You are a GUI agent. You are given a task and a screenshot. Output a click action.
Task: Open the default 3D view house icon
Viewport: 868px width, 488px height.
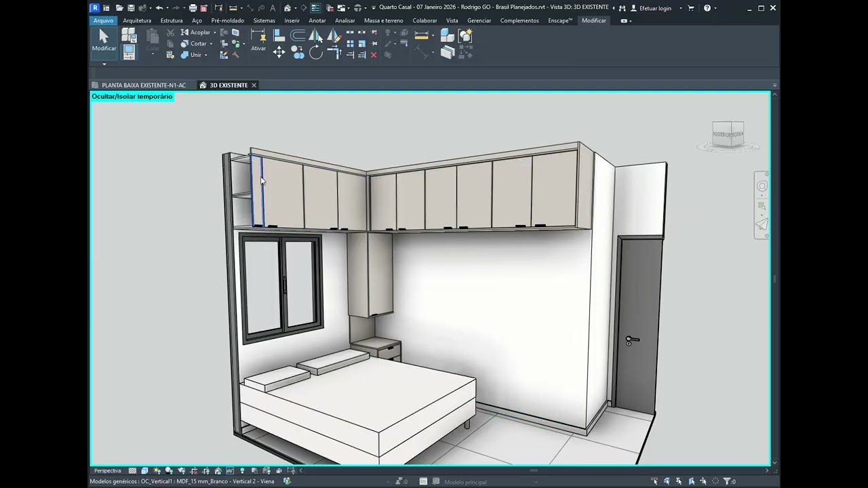(287, 8)
